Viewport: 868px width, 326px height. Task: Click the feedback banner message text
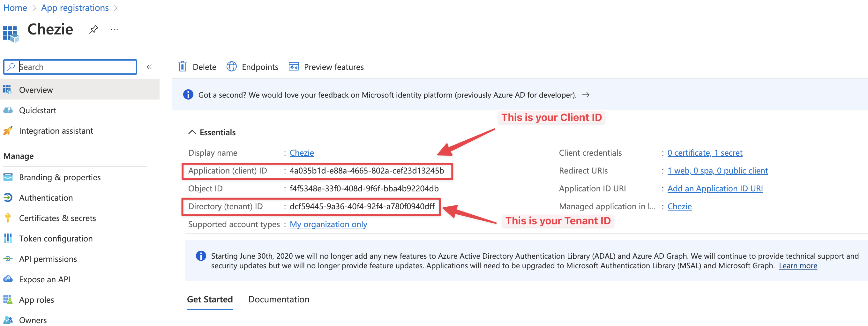pyautogui.click(x=387, y=95)
